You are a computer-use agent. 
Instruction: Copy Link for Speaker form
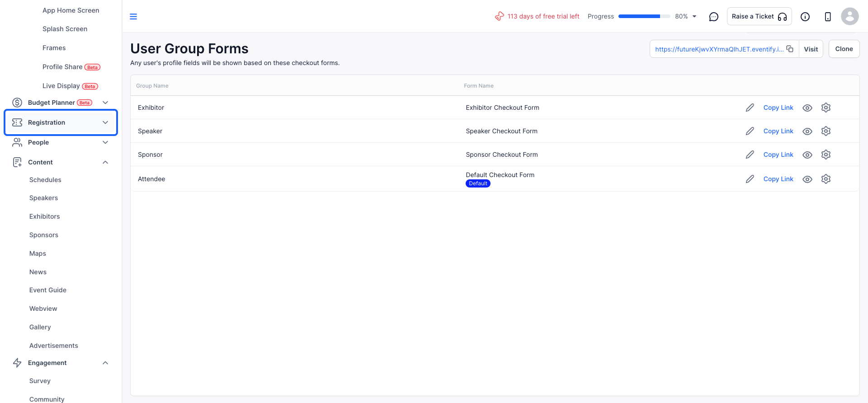778,131
